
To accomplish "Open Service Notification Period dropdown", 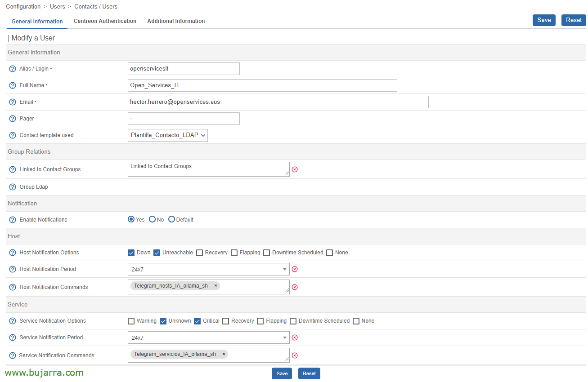I will (x=209, y=338).
